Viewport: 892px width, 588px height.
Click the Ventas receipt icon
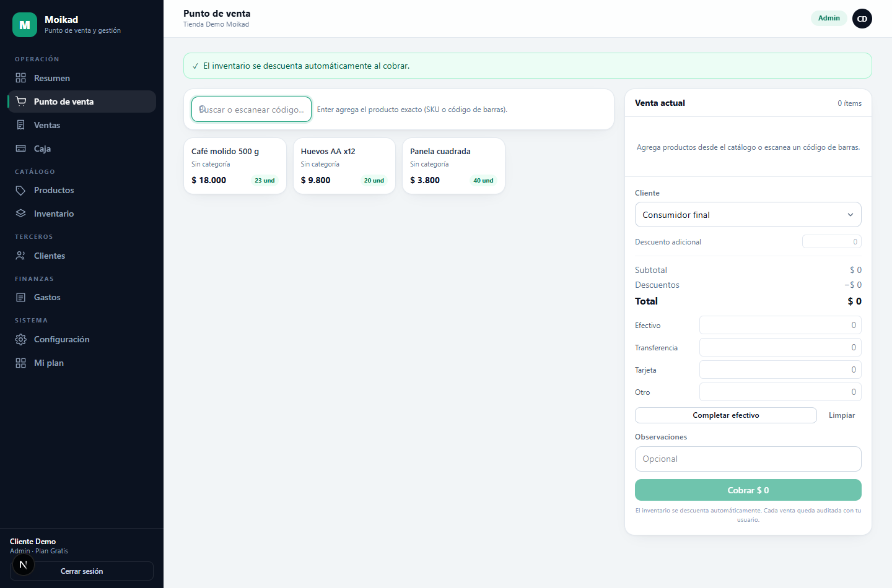(21, 125)
